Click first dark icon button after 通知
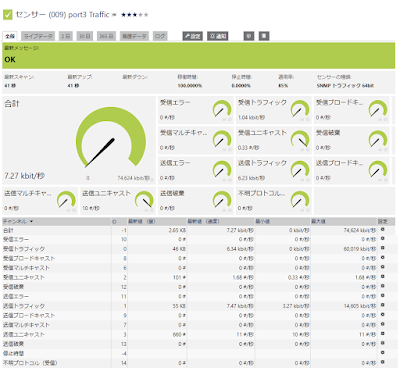This screenshot has width=400, height=371. [x=249, y=36]
